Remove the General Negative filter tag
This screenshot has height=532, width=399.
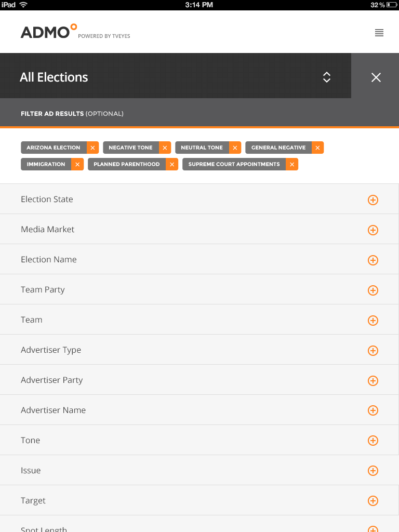[x=317, y=148]
